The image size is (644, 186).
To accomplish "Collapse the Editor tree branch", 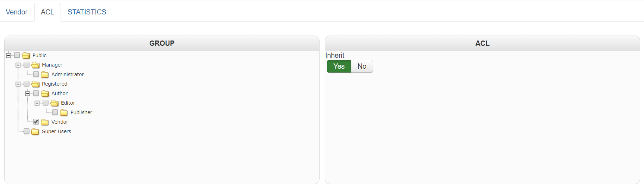I will (37, 103).
